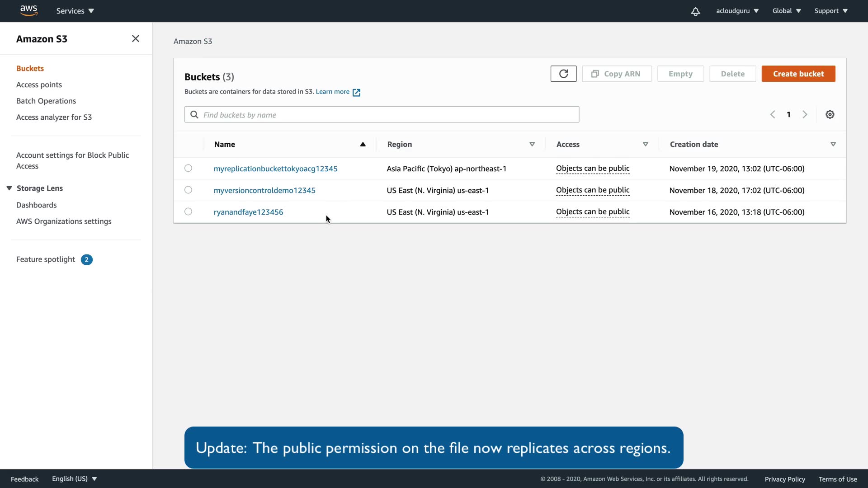Open Batch Operations in sidebar
The image size is (868, 488).
point(46,101)
